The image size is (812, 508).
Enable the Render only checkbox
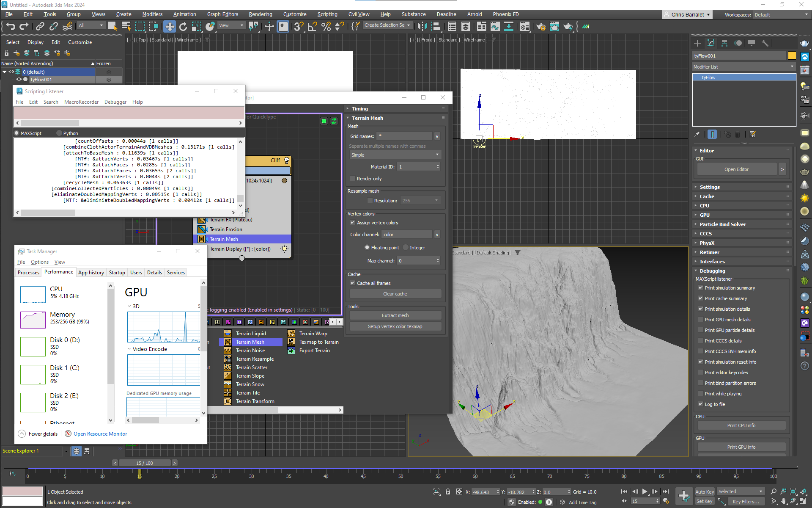353,179
